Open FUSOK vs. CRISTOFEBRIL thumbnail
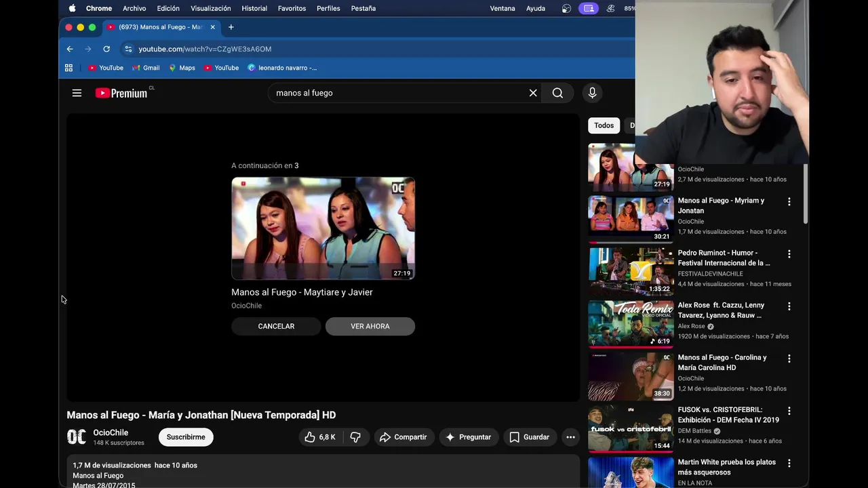The image size is (868, 488). (631, 428)
